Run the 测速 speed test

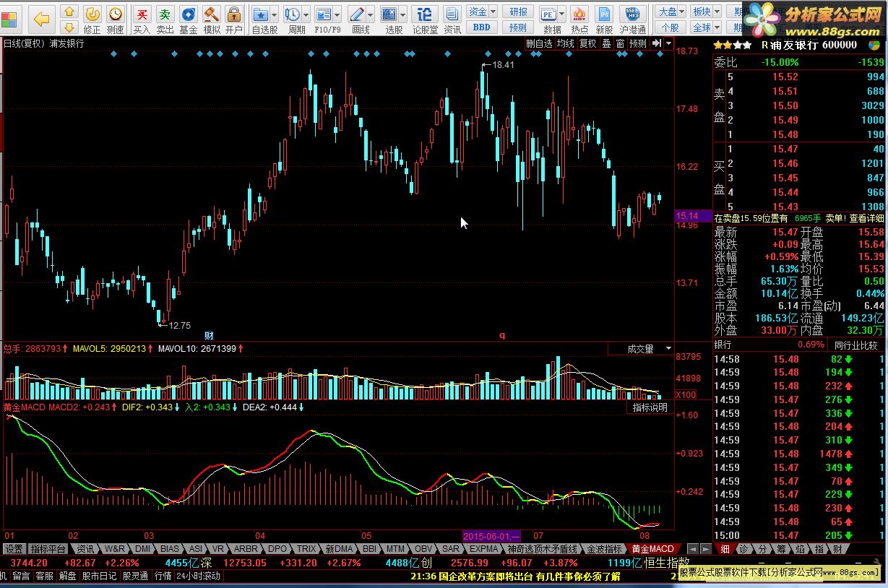tap(115, 20)
